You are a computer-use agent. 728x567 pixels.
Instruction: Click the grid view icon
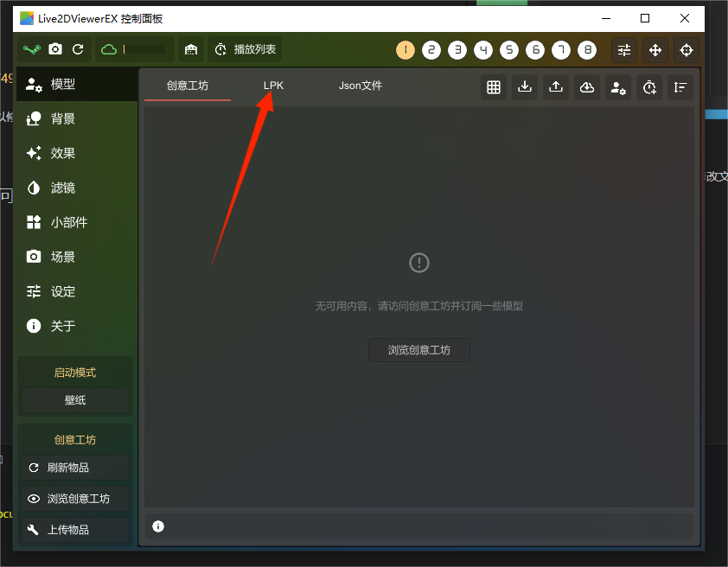[x=494, y=87]
